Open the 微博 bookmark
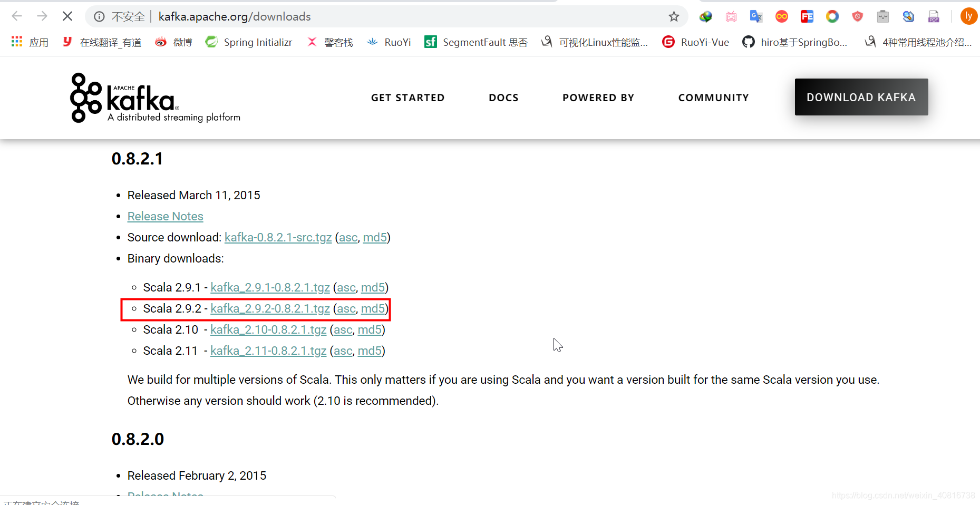Image resolution: width=980 pixels, height=505 pixels. point(173,42)
